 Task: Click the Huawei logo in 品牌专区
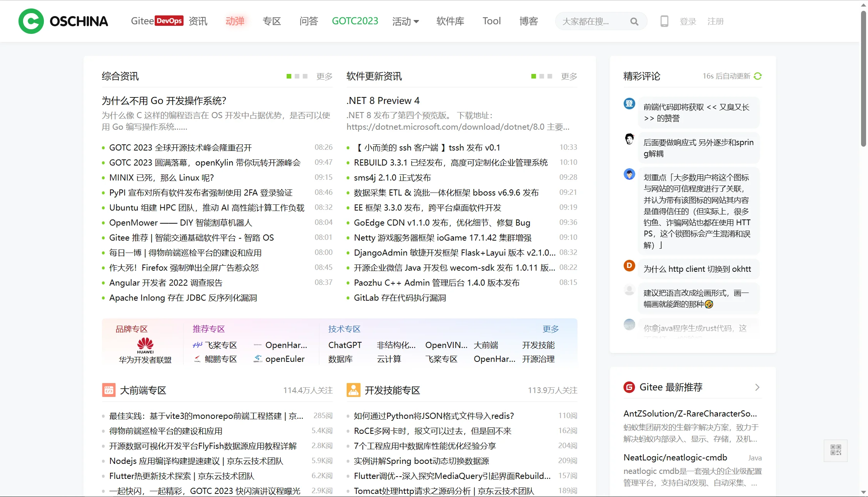[x=145, y=345]
